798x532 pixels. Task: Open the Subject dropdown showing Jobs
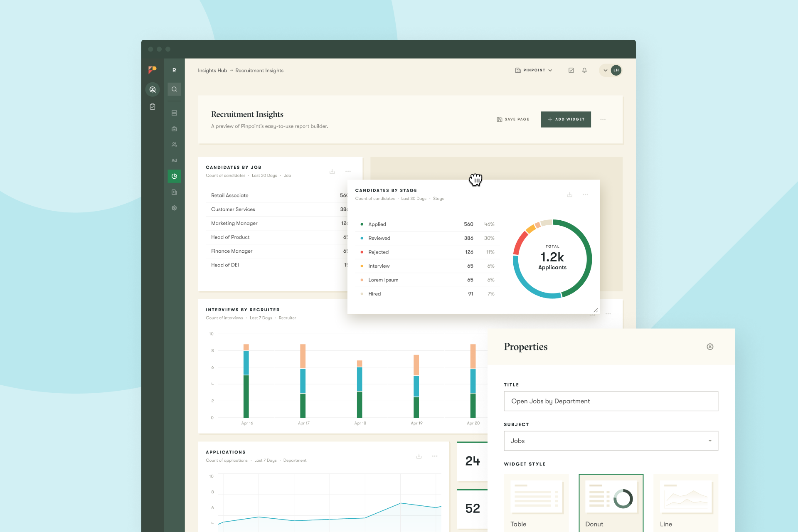[x=611, y=441]
